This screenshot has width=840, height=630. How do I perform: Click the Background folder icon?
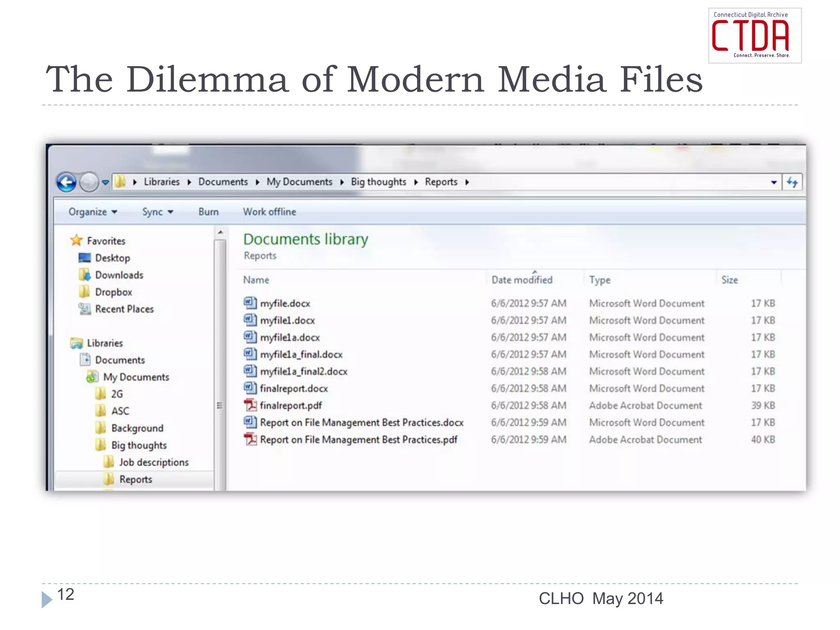[x=100, y=428]
